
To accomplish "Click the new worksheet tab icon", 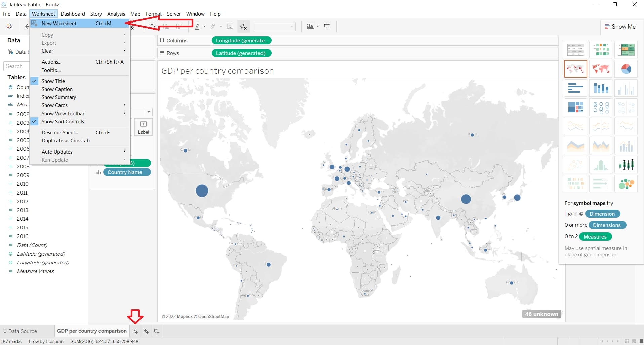I will pyautogui.click(x=135, y=331).
